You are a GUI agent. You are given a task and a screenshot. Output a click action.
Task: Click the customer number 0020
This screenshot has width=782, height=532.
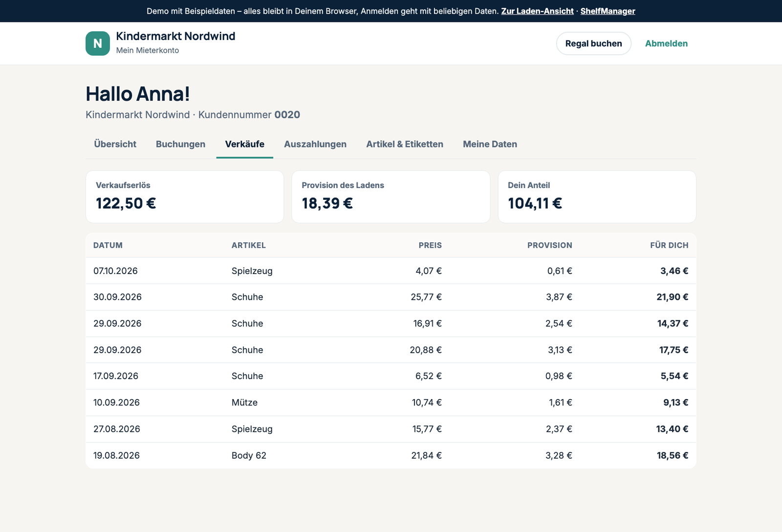[x=287, y=115]
